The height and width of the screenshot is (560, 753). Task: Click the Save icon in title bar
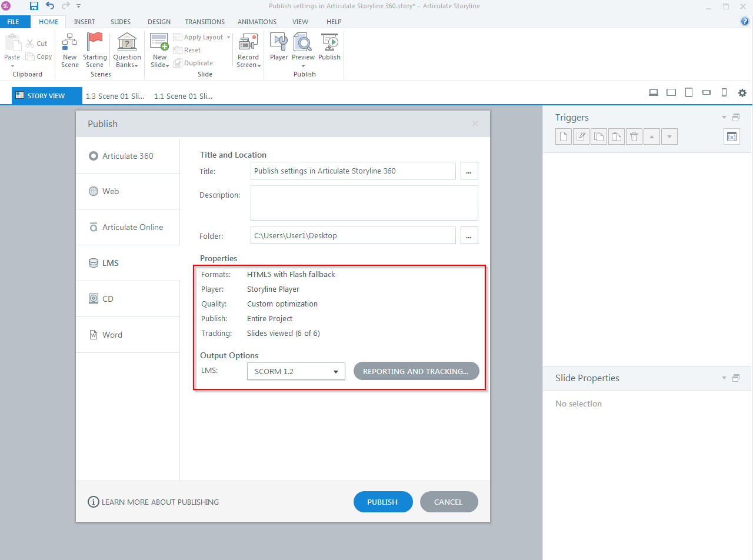34,6
